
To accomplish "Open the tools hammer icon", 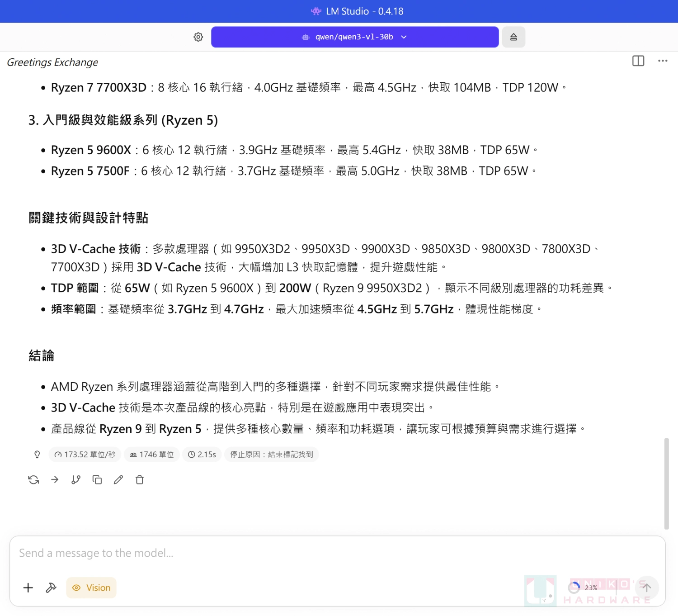I will pyautogui.click(x=51, y=588).
